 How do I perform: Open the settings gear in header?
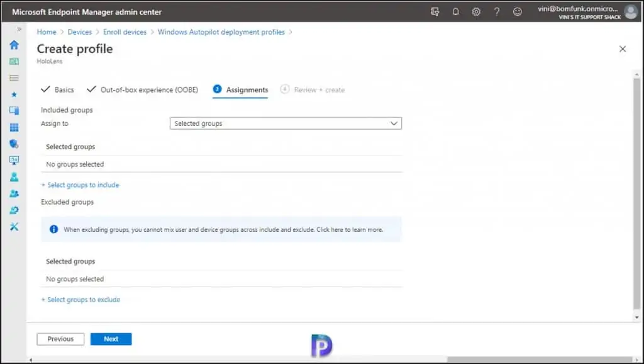pyautogui.click(x=476, y=11)
